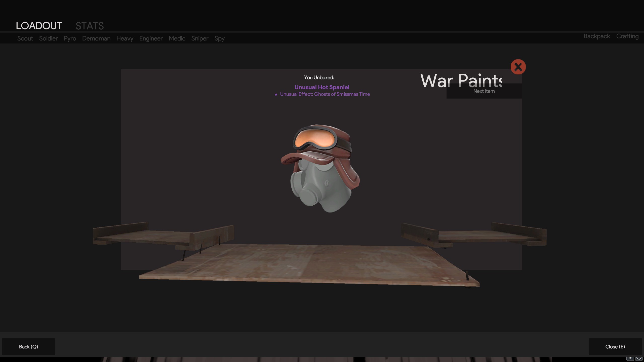This screenshot has height=362, width=644.
Task: Select the Pyro class
Action: click(70, 38)
